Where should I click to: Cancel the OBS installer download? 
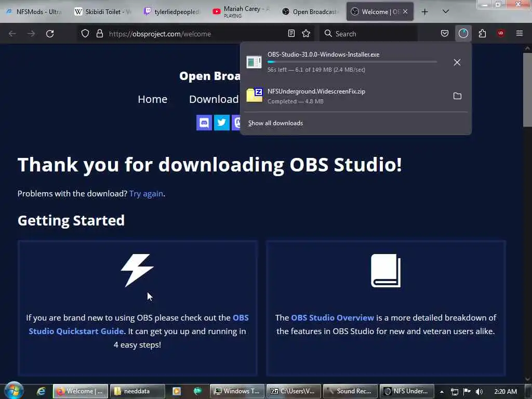click(x=457, y=62)
